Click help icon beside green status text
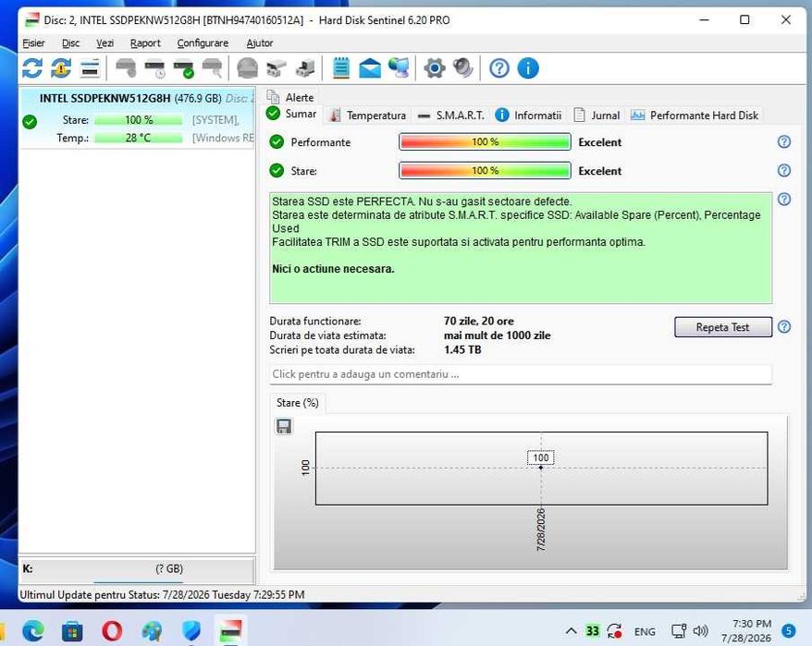 click(784, 200)
